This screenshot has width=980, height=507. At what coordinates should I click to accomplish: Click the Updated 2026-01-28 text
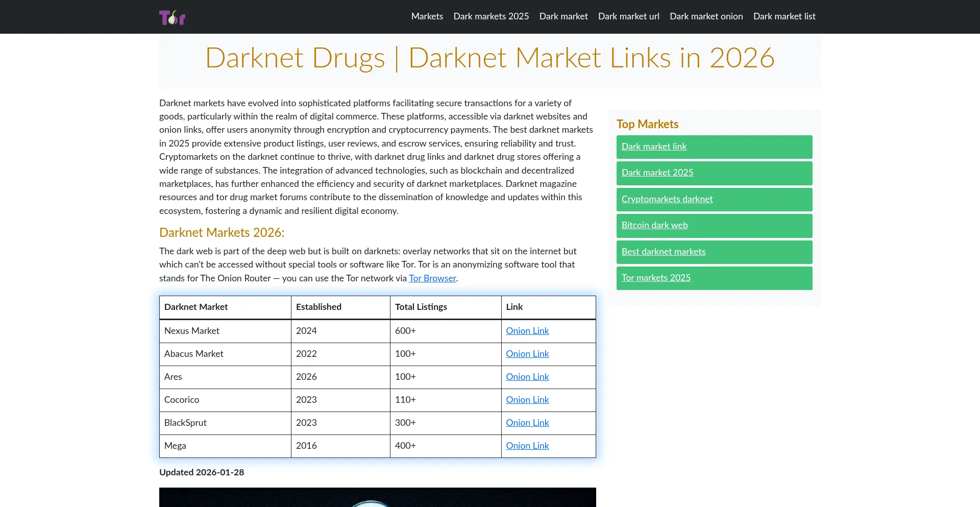tap(202, 472)
